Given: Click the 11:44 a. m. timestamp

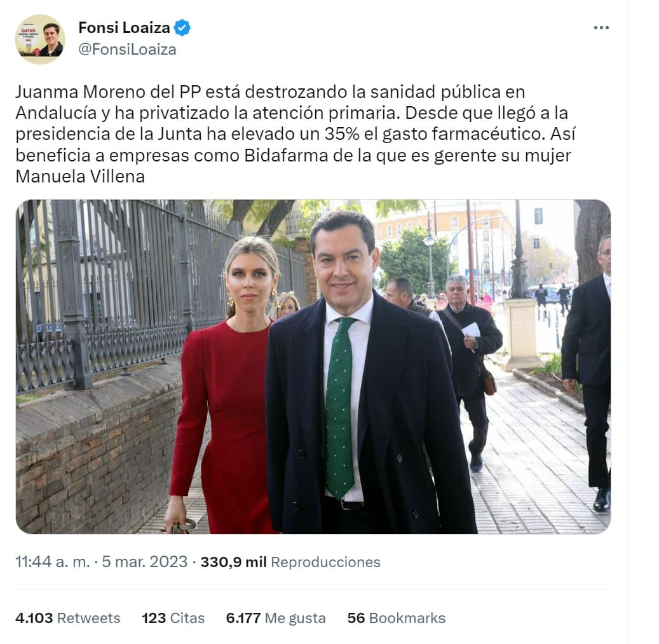Looking at the screenshot, I should tap(53, 561).
